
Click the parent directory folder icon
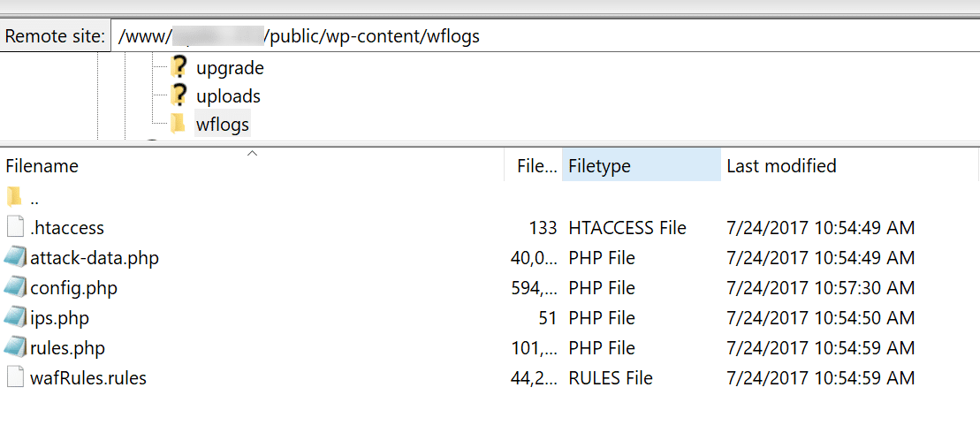tap(14, 197)
